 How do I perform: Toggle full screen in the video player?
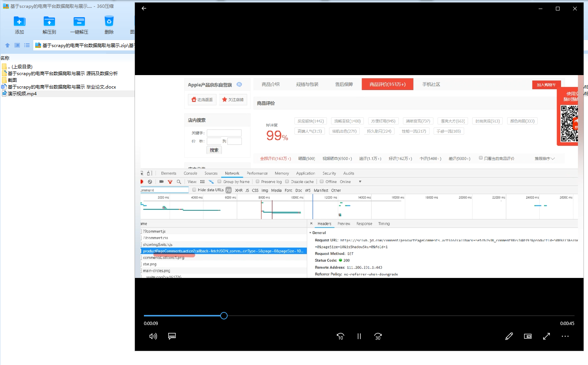(547, 336)
